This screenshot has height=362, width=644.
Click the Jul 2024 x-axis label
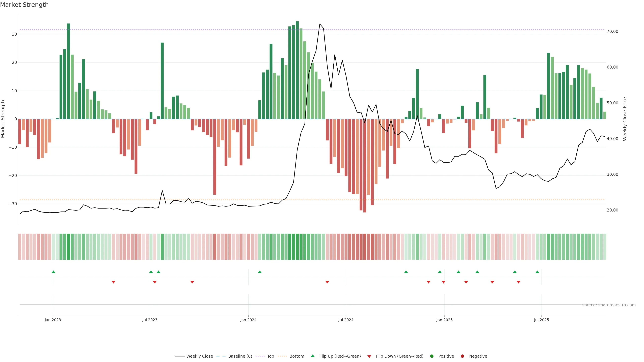[346, 320]
